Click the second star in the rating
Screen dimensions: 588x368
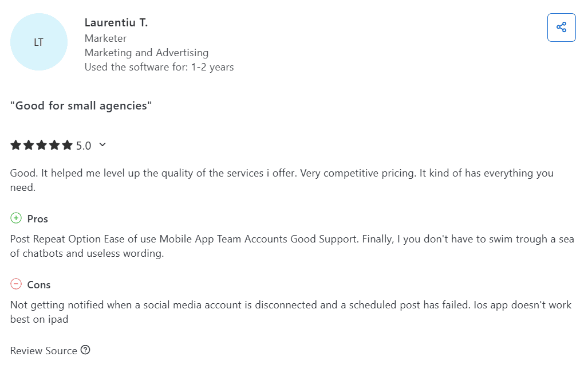[29, 146]
